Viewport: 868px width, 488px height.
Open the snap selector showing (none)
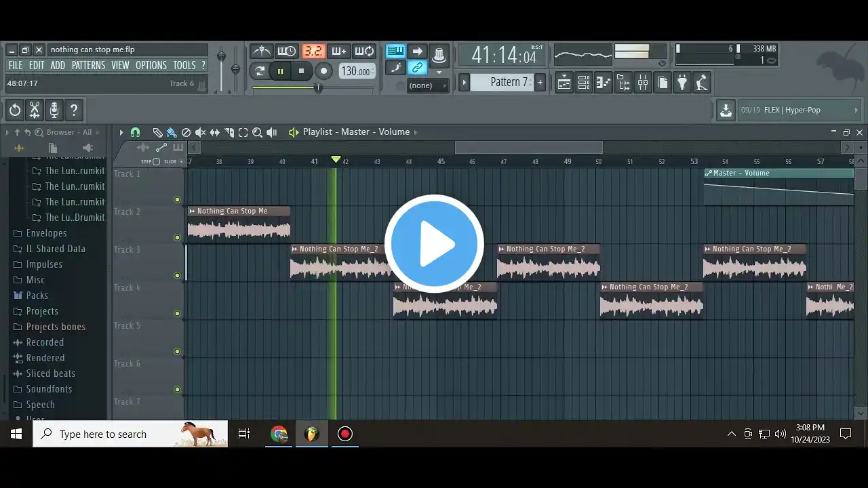[x=427, y=85]
